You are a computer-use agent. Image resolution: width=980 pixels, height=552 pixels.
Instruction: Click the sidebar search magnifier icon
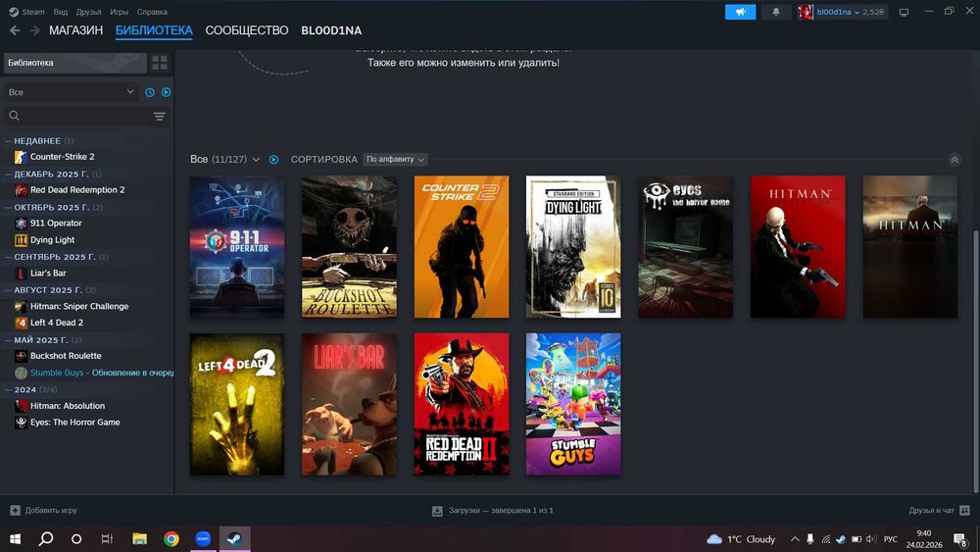pos(15,116)
